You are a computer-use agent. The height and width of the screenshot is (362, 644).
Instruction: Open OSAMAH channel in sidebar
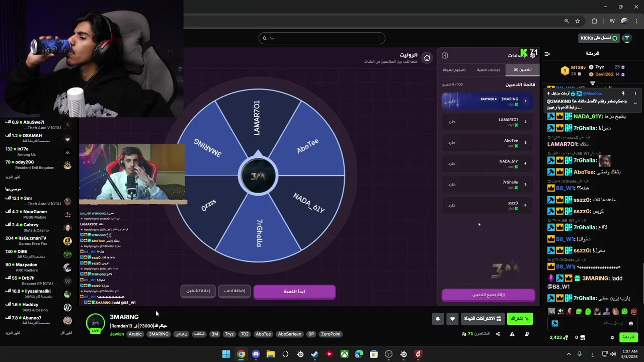tap(38, 138)
